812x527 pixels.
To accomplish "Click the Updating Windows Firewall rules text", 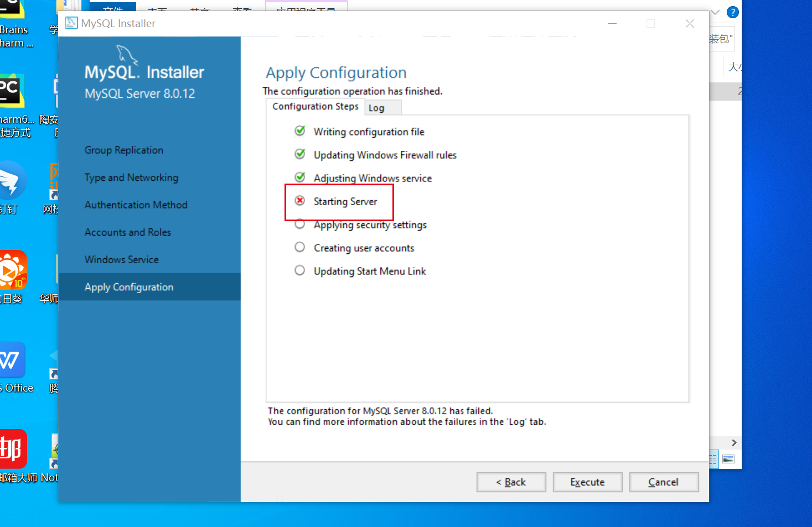I will [x=385, y=155].
